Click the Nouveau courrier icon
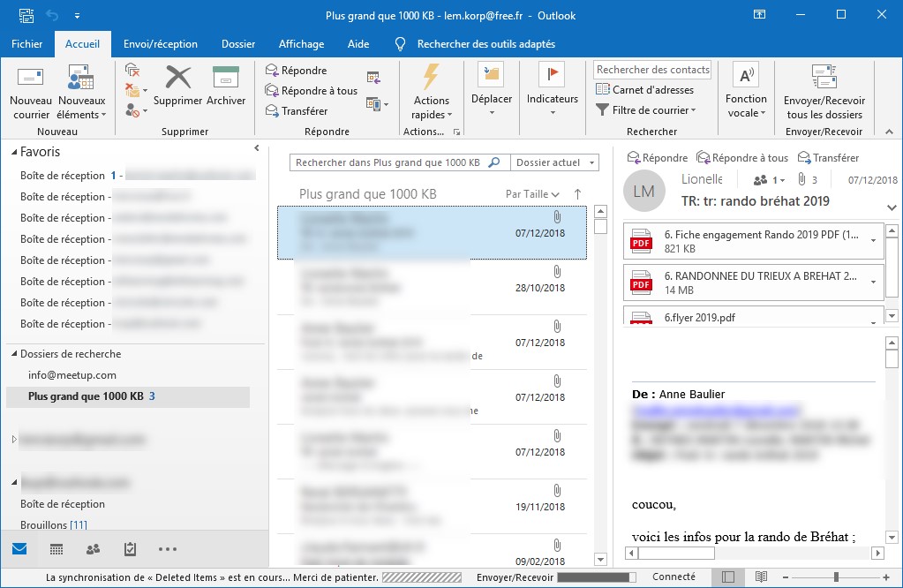The width and height of the screenshot is (903, 588). [31, 78]
